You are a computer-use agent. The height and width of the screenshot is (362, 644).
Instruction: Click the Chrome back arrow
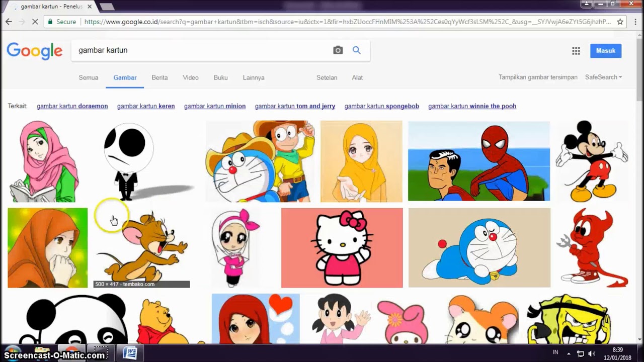(9, 22)
